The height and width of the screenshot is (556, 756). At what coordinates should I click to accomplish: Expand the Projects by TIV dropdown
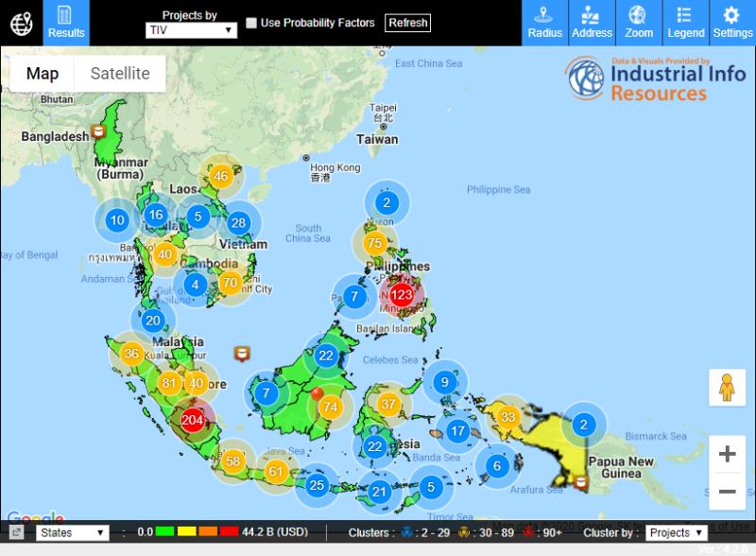point(191,30)
